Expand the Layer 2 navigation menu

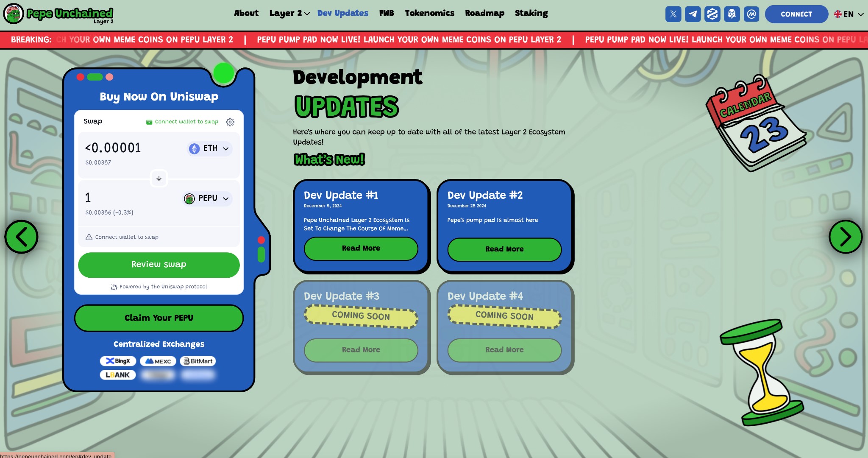pyautogui.click(x=289, y=14)
